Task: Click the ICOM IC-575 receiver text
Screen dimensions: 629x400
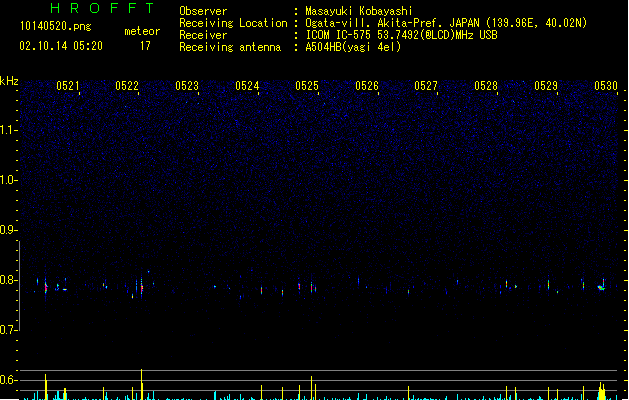Action: pos(402,35)
